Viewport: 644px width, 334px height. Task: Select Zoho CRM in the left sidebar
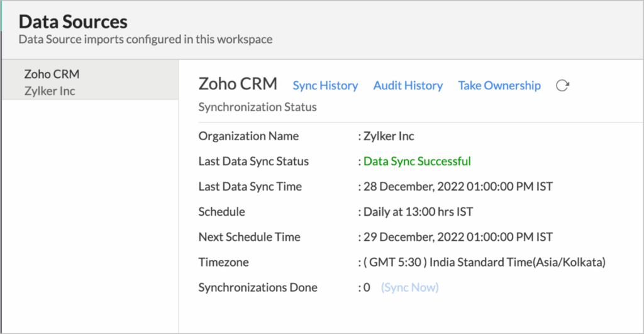click(x=52, y=74)
